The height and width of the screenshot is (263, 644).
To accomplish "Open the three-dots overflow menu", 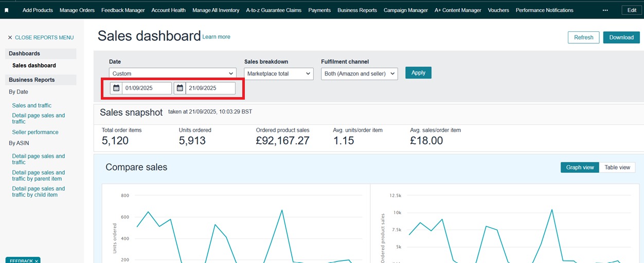I will [x=605, y=10].
